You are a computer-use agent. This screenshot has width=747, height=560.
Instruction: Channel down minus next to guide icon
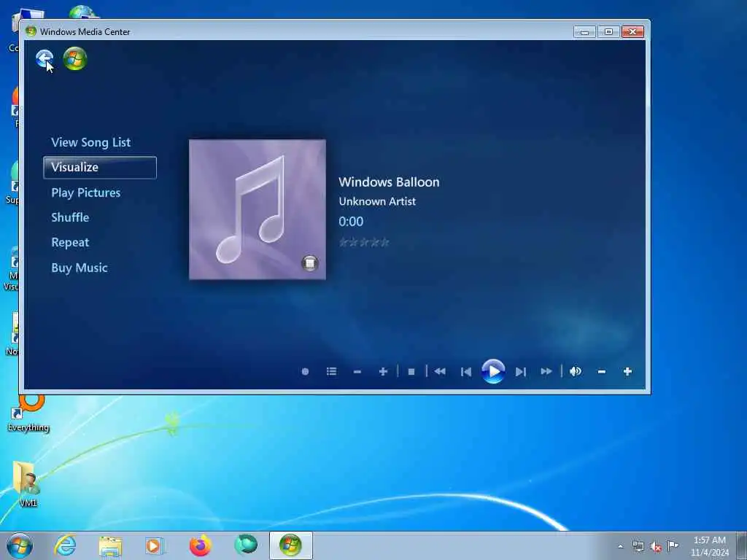tap(357, 371)
